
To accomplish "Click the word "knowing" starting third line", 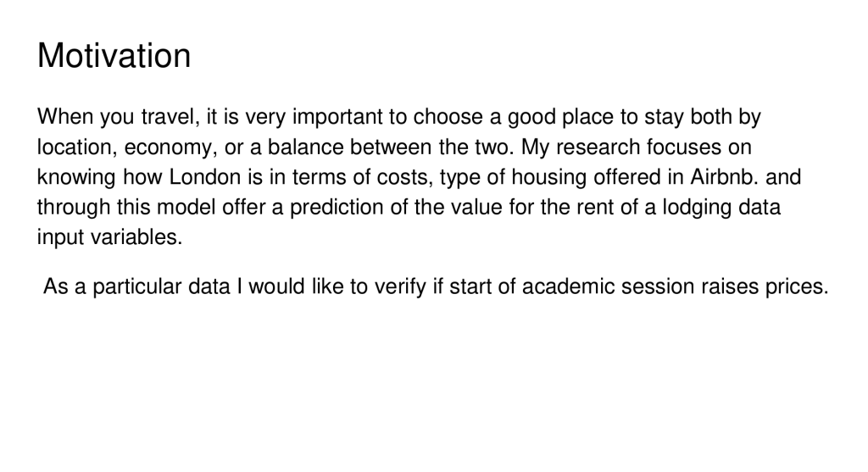I will coord(75,177).
